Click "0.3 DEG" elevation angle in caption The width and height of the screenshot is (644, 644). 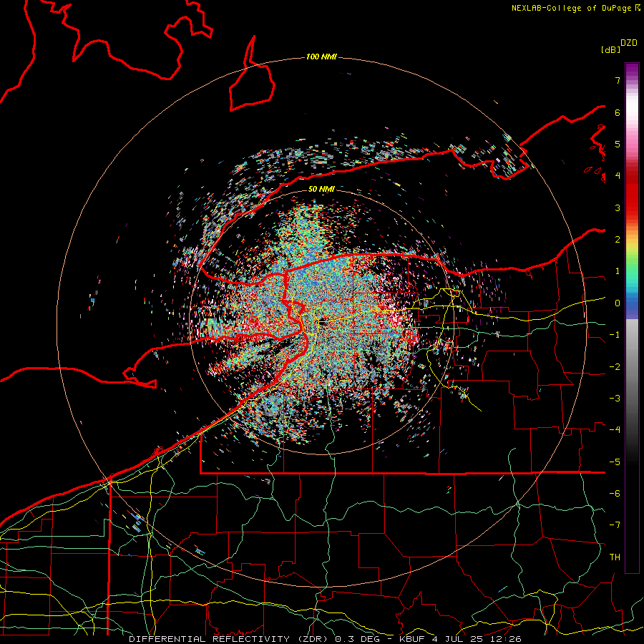[358, 639]
